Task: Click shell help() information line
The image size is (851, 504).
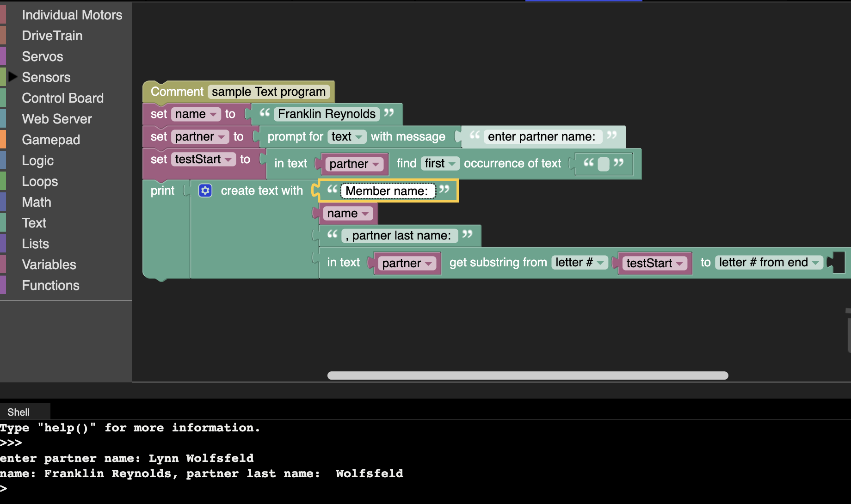Action: [130, 428]
